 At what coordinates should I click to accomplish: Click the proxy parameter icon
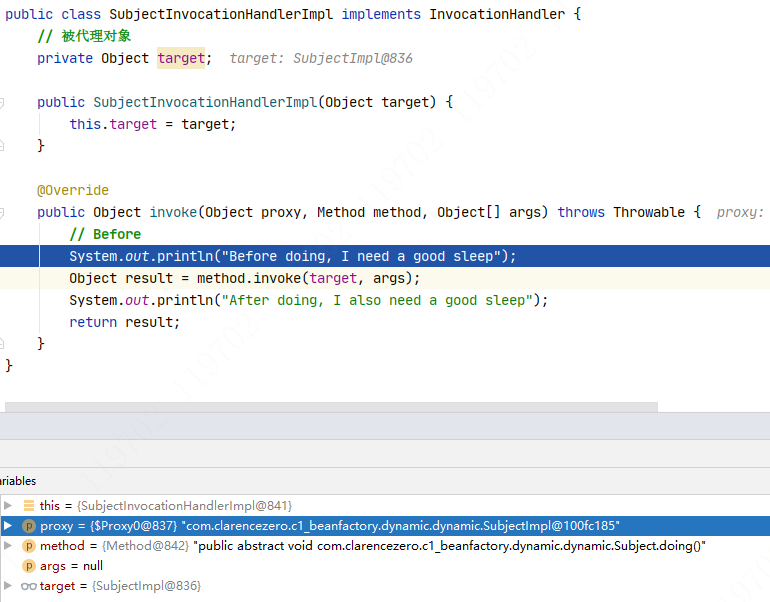[x=29, y=526]
